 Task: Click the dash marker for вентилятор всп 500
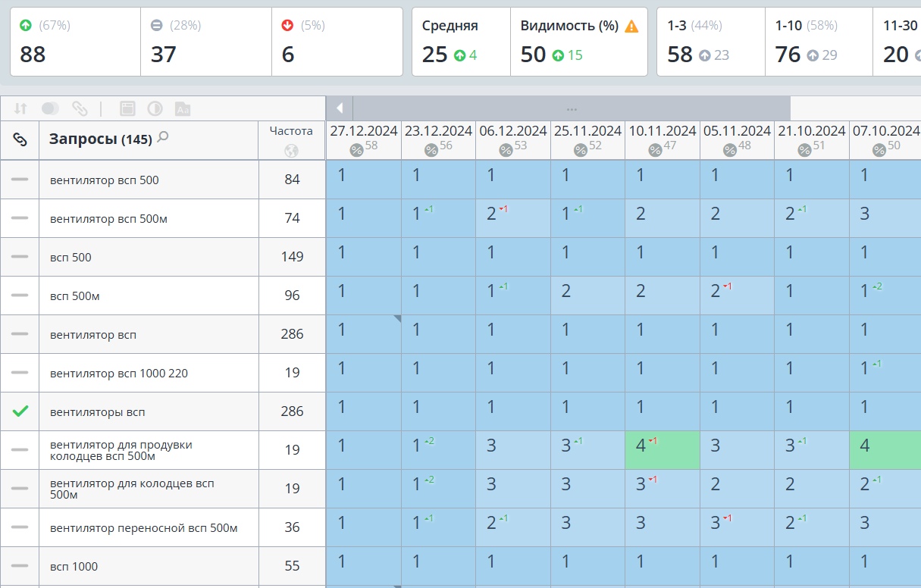click(20, 180)
